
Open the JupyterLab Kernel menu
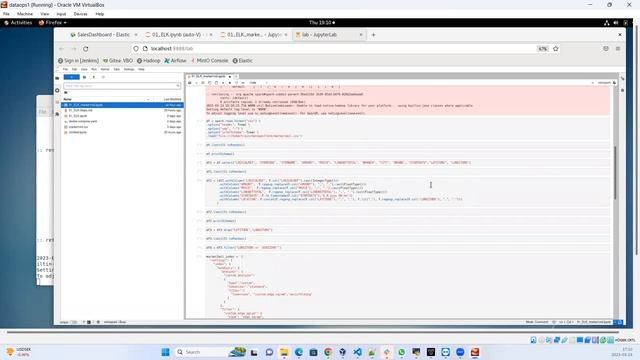(x=105, y=69)
